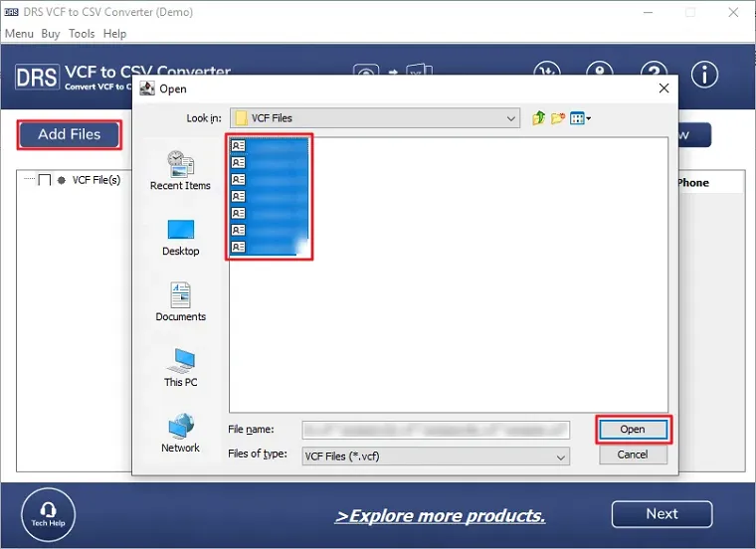Expand the Files of type dropdown
The image size is (756, 549).
click(x=560, y=457)
